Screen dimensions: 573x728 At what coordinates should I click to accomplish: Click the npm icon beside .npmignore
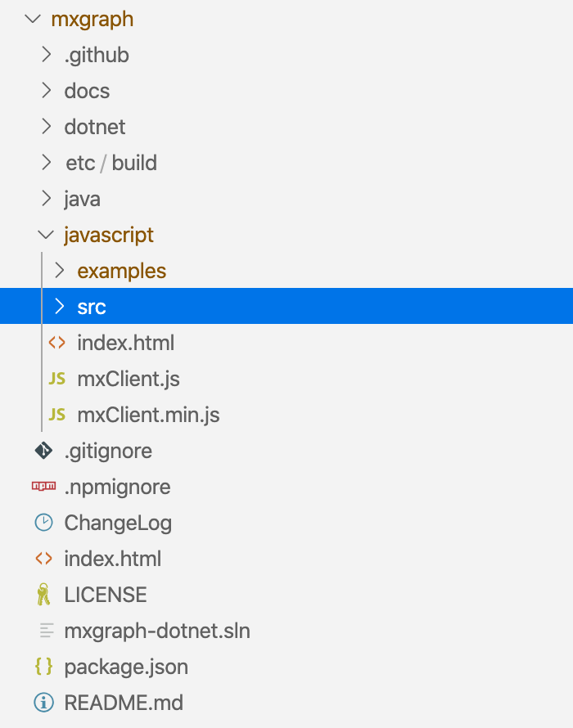43,487
